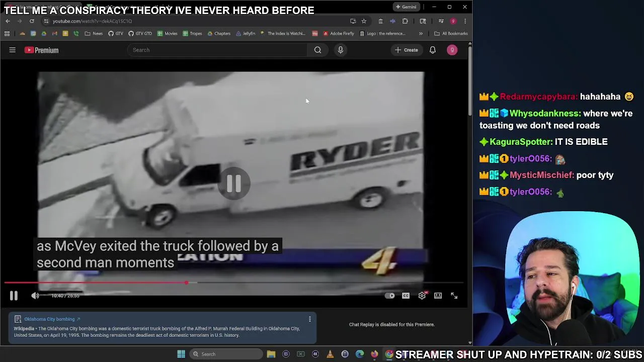This screenshot has height=362, width=644.
Task: Click the red progress scrubber handle
Action: [186, 283]
